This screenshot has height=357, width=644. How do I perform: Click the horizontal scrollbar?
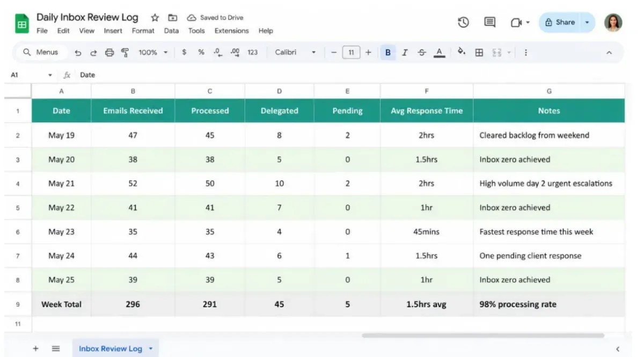point(483,336)
